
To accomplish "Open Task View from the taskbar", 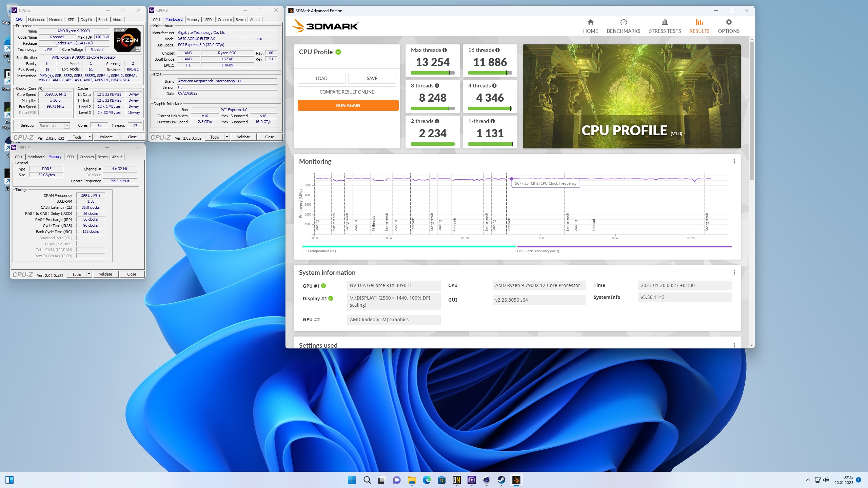I will pos(382,480).
